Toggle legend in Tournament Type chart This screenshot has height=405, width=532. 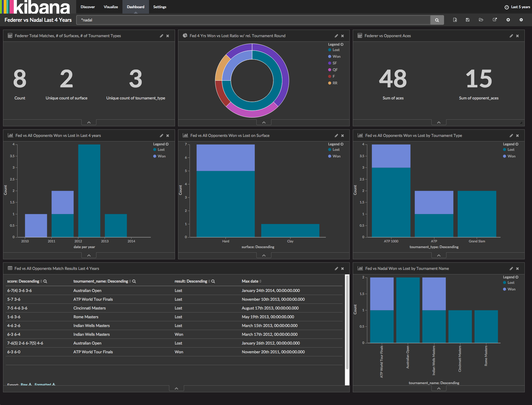point(511,144)
